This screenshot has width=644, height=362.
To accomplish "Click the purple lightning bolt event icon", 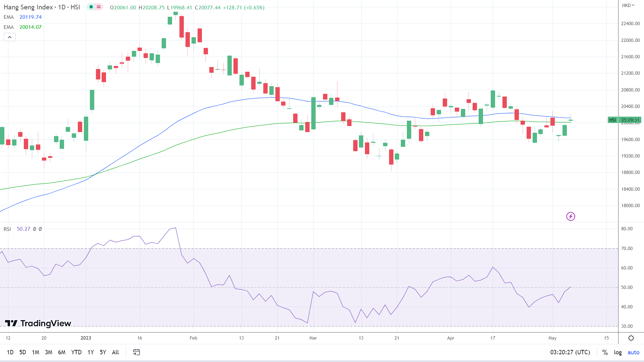I will click(571, 217).
